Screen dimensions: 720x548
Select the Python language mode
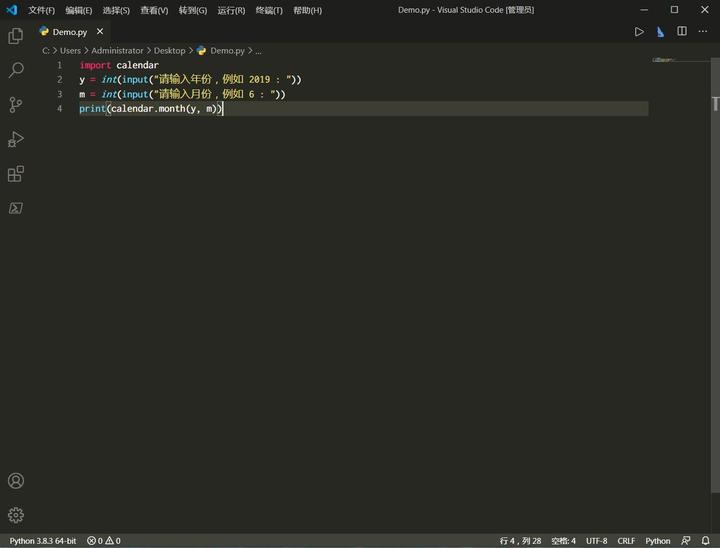[x=658, y=541]
